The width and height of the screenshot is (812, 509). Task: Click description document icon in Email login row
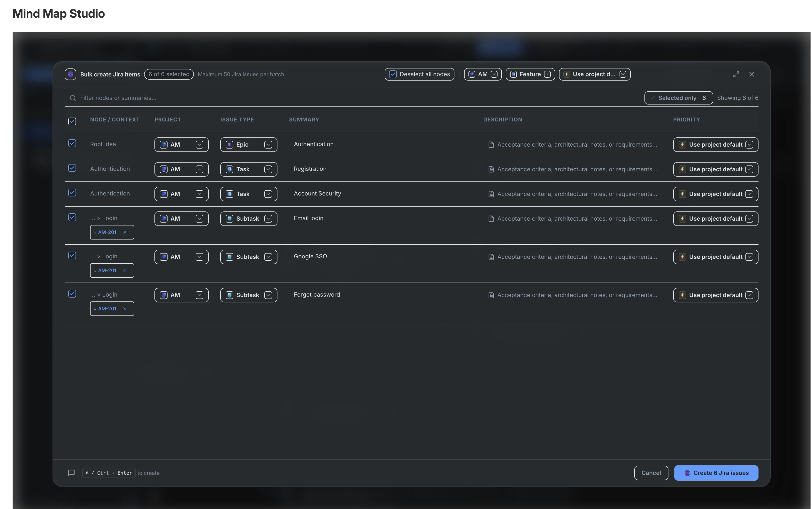(491, 219)
